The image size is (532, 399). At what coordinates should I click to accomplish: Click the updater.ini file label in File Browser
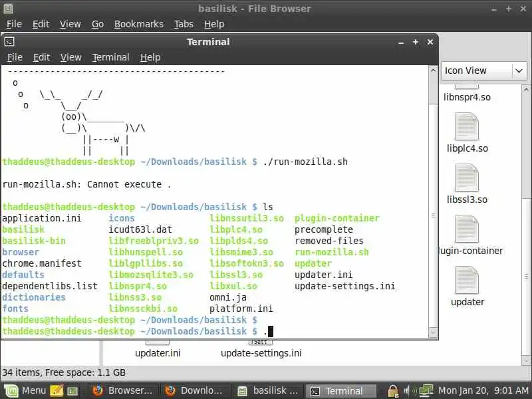click(x=158, y=353)
